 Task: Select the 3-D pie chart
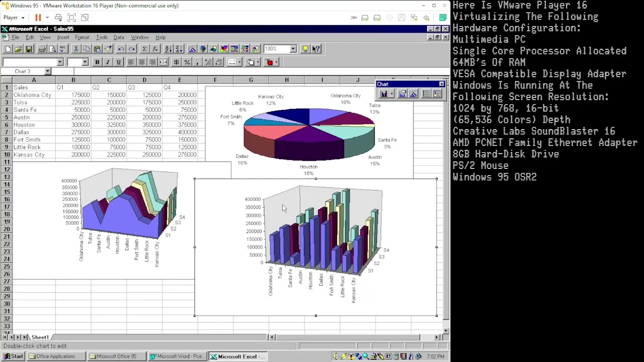309,132
